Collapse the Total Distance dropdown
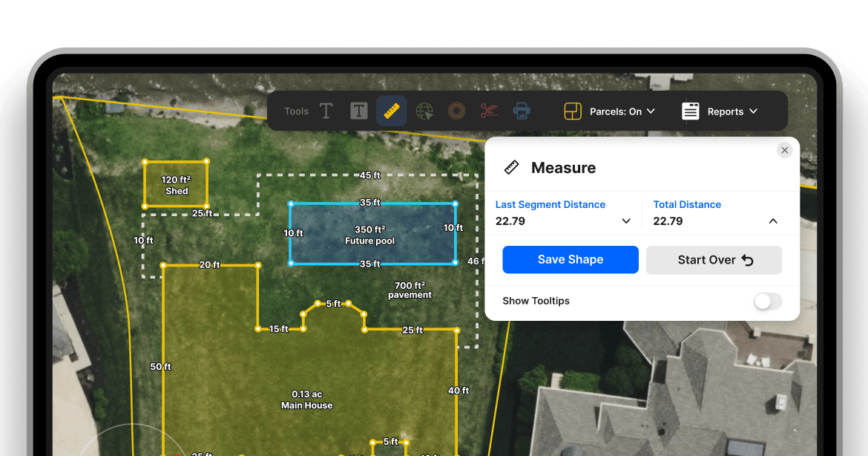Screen dimensions: 868x456 pyautogui.click(x=773, y=221)
